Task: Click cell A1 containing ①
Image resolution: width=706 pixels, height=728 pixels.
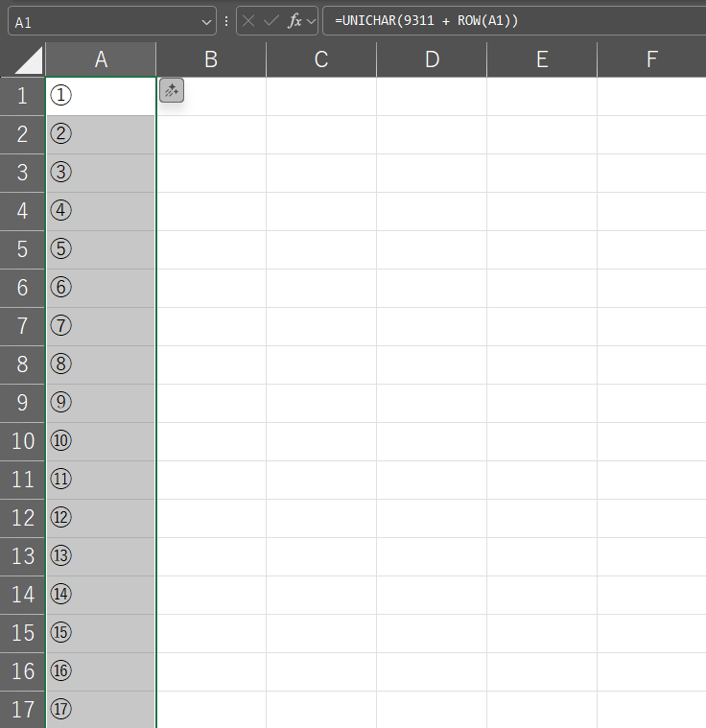Action: pyautogui.click(x=101, y=96)
